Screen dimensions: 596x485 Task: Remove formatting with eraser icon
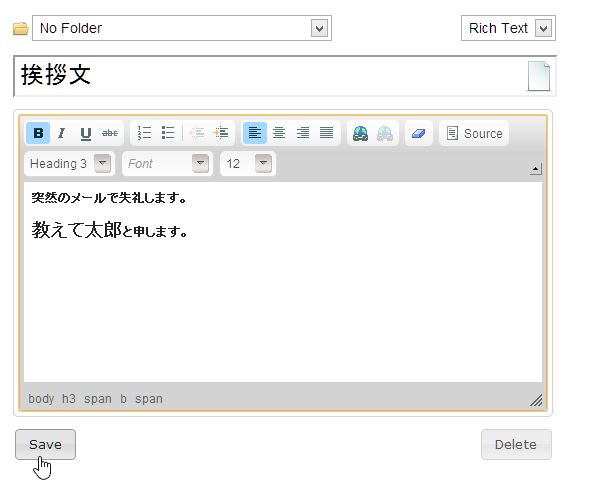(x=418, y=133)
